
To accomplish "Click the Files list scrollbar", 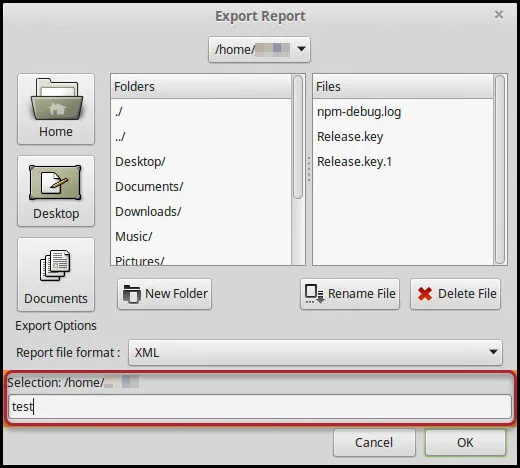I will click(x=500, y=170).
